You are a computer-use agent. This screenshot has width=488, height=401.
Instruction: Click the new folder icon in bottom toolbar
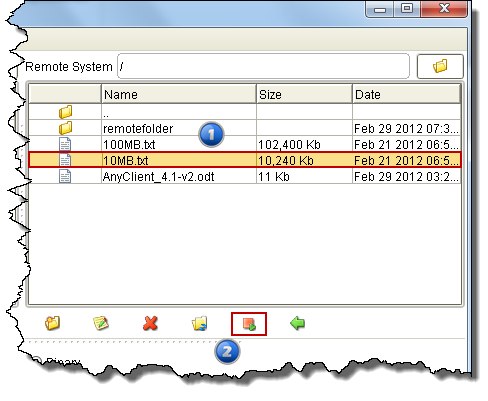click(52, 323)
